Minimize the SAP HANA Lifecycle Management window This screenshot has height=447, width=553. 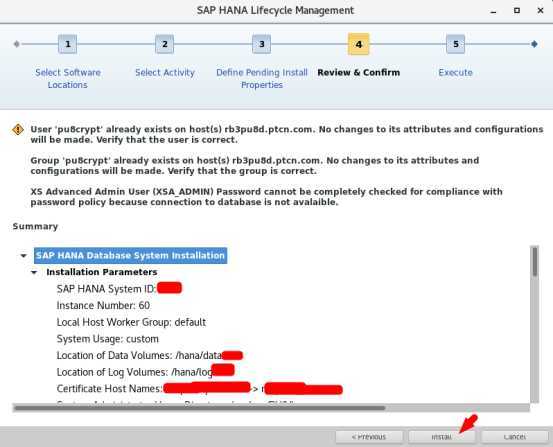(493, 11)
